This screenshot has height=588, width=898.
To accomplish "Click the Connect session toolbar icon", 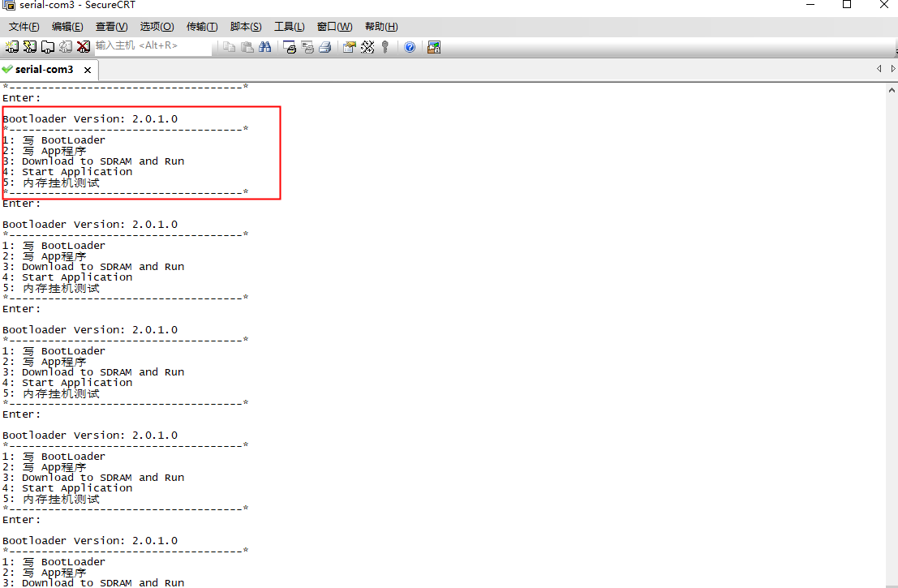I will (12, 47).
